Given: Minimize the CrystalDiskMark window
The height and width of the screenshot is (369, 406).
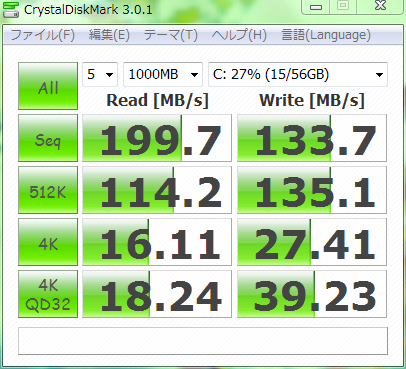Looking at the screenshot, I should (x=316, y=7).
